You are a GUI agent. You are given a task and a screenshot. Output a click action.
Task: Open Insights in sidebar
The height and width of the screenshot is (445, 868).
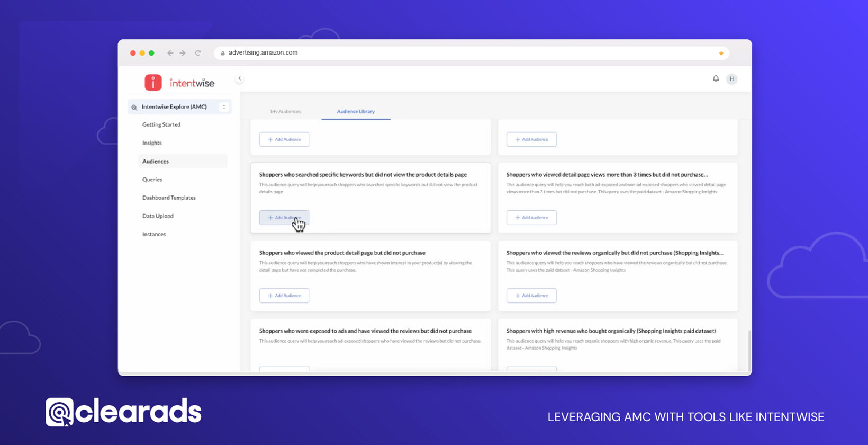click(152, 143)
